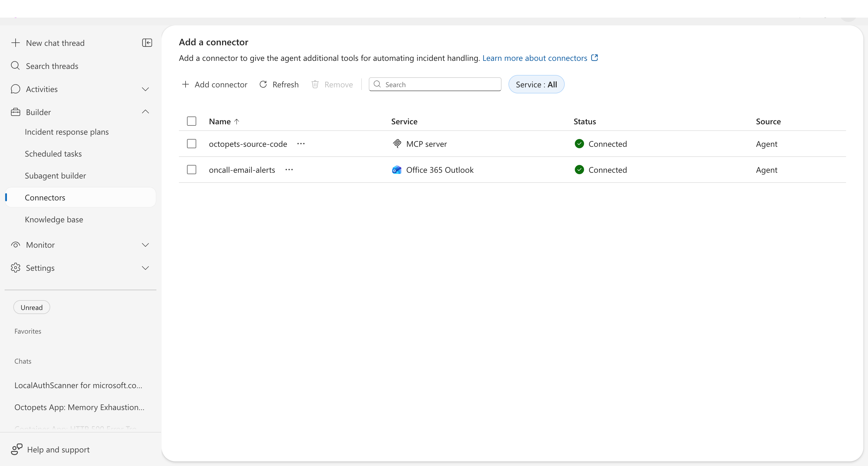
Task: Open external link icon after Learn more
Action: pyautogui.click(x=595, y=58)
